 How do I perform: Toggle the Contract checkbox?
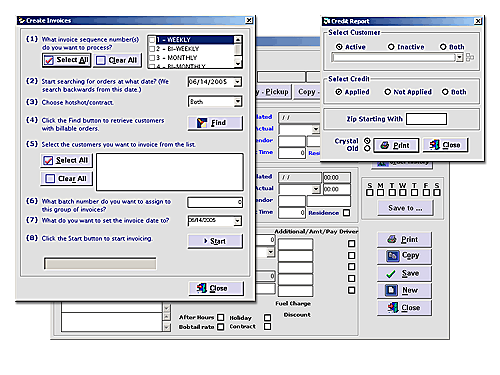267,327
